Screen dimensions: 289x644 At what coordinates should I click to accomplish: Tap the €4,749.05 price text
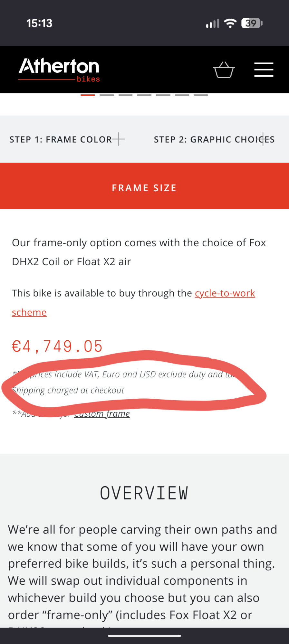[x=57, y=346]
